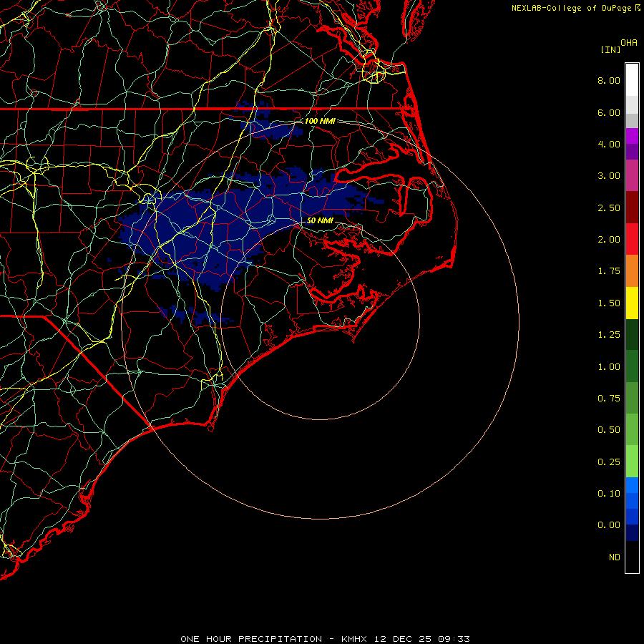Click the 0.75 legend value
This screenshot has width=644, height=644.
(609, 399)
